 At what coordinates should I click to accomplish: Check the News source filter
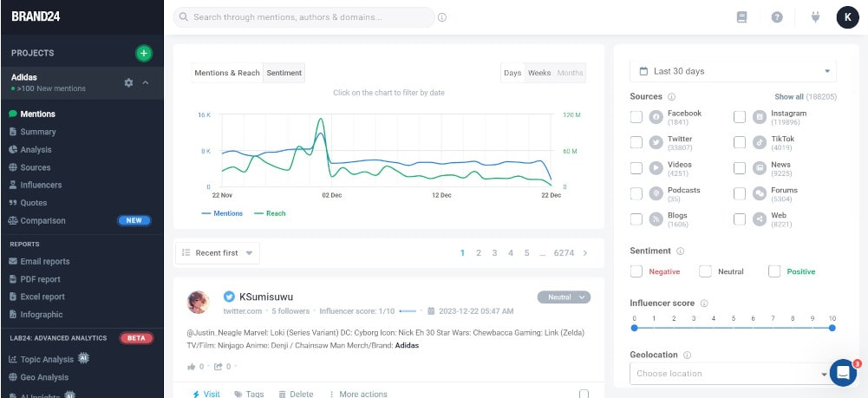pyautogui.click(x=740, y=167)
